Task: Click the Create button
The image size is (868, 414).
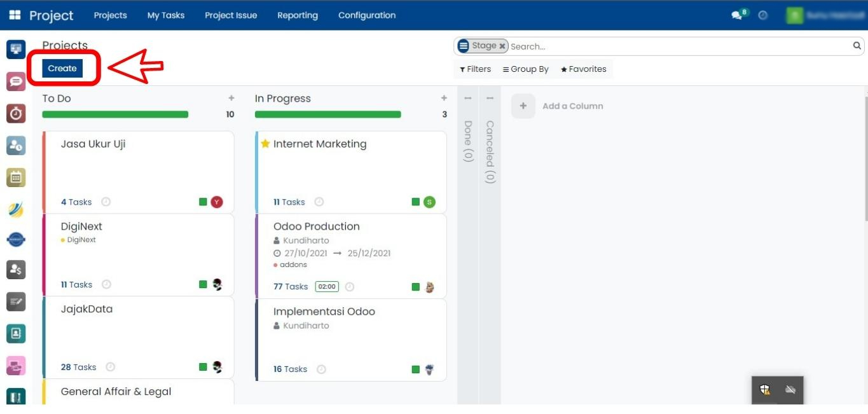Action: click(62, 69)
